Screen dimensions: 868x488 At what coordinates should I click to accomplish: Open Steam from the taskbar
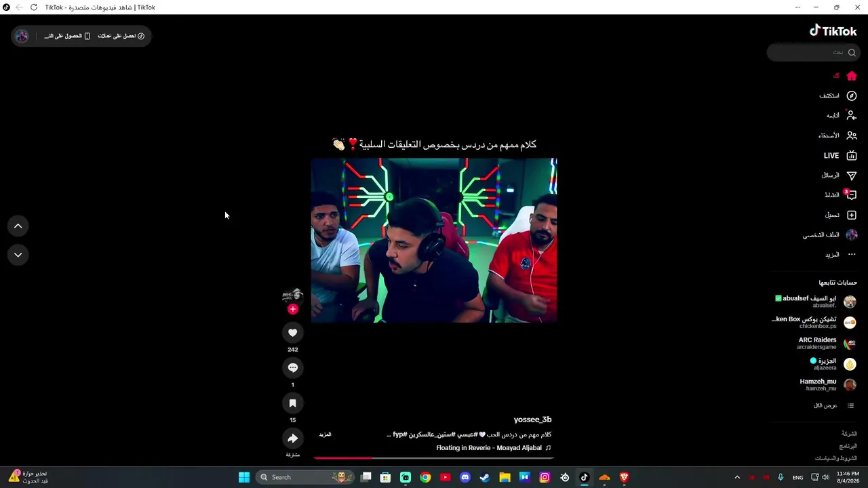(x=485, y=477)
